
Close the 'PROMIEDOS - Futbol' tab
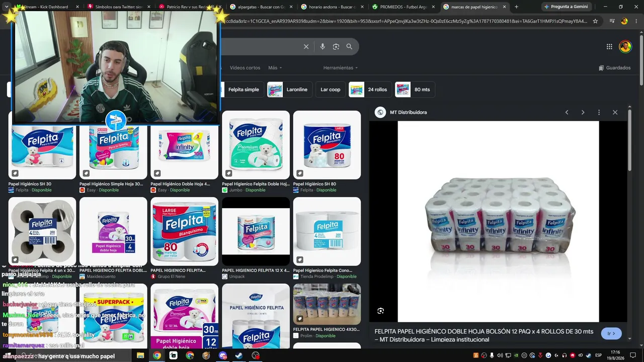[x=433, y=7]
